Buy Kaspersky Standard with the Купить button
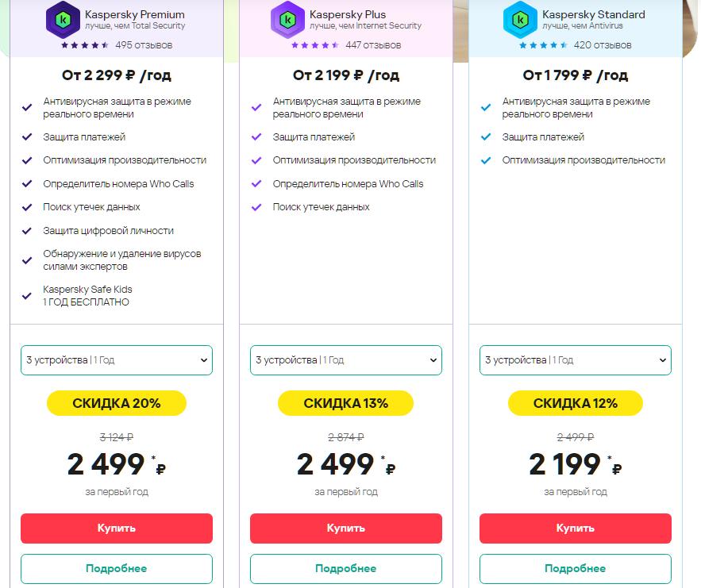This screenshot has height=588, width=701. click(x=576, y=528)
